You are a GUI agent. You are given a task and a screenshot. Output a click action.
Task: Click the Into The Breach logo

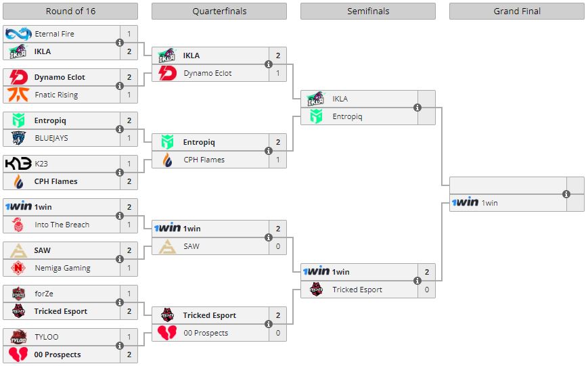18,225
